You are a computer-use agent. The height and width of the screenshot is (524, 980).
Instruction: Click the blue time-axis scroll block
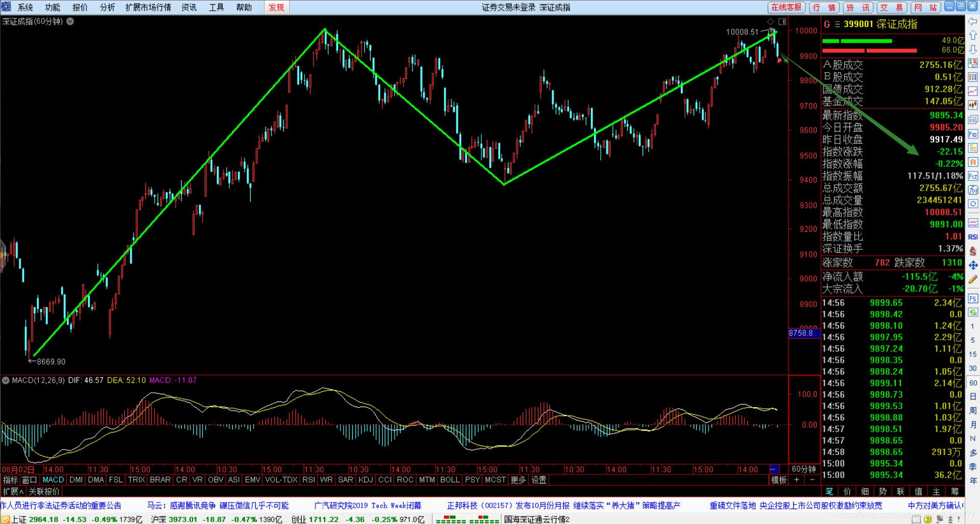(774, 469)
